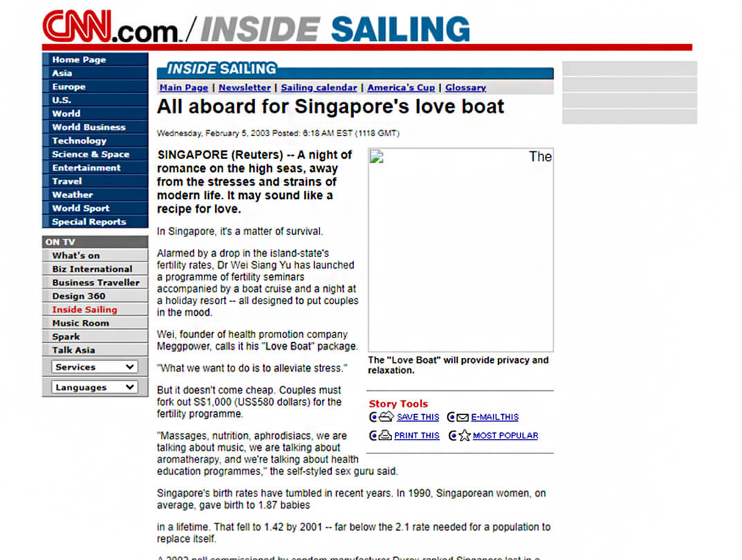The height and width of the screenshot is (560, 742).
Task: Click the Main Page link
Action: pos(184,88)
